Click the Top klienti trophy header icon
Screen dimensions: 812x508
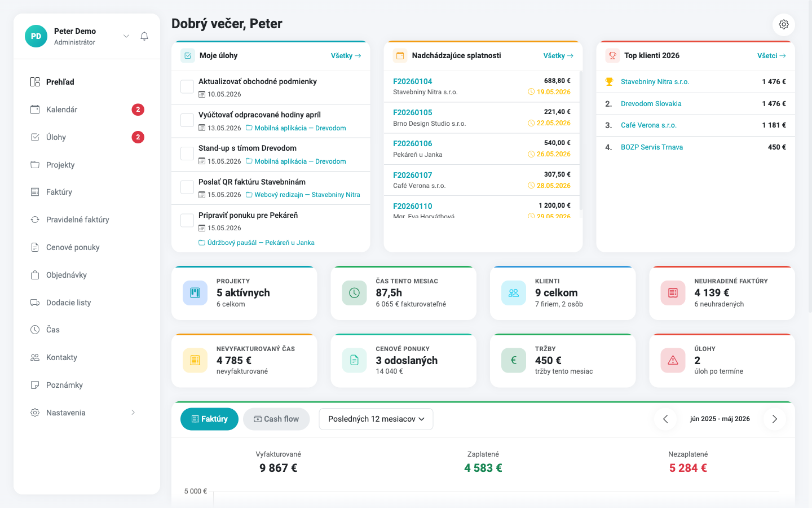pyautogui.click(x=612, y=56)
